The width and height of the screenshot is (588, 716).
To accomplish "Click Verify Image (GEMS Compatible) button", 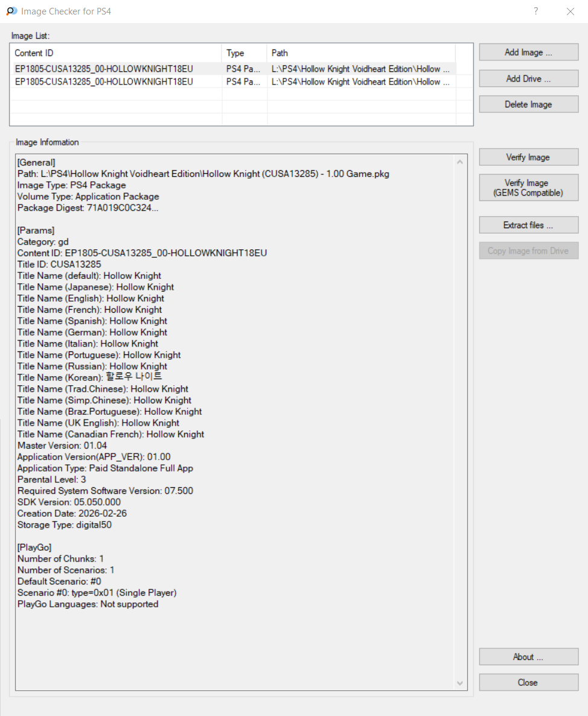I will (x=529, y=188).
